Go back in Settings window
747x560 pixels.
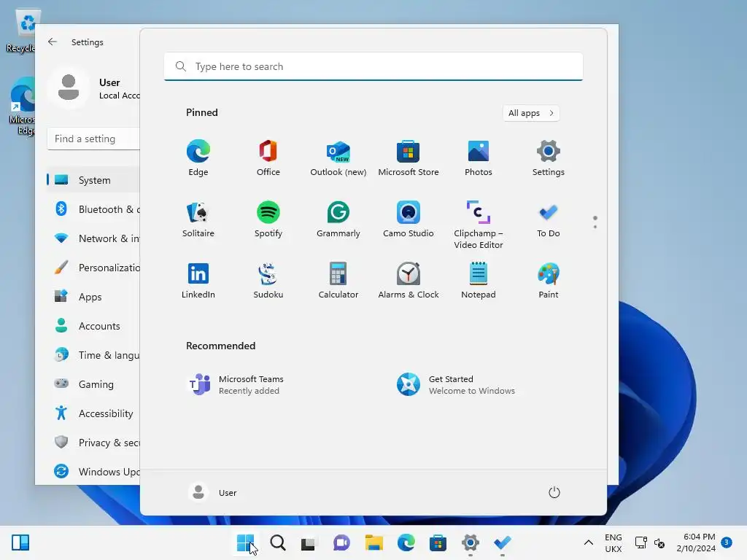click(53, 42)
